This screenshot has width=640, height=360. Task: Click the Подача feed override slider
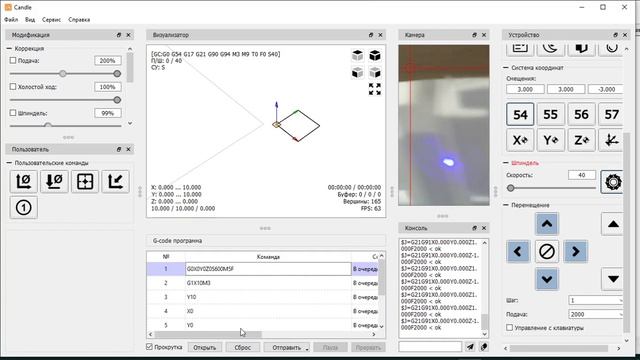click(x=65, y=73)
